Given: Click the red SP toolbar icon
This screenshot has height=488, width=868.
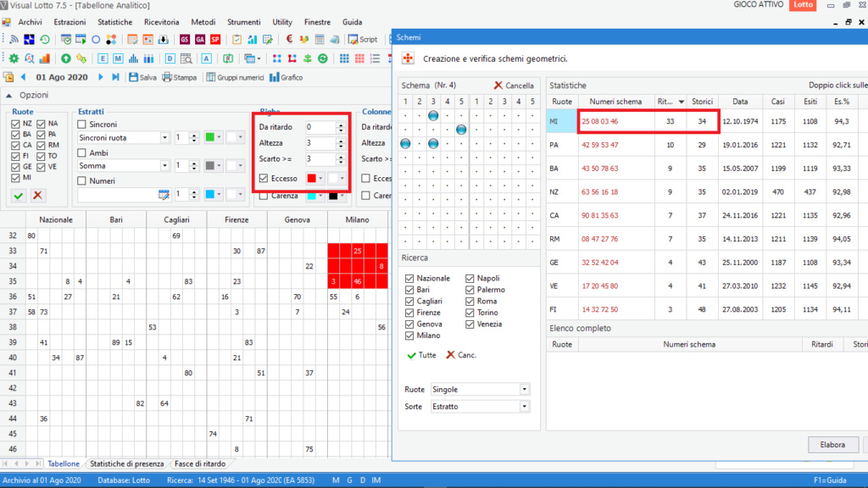Looking at the screenshot, I should [215, 39].
